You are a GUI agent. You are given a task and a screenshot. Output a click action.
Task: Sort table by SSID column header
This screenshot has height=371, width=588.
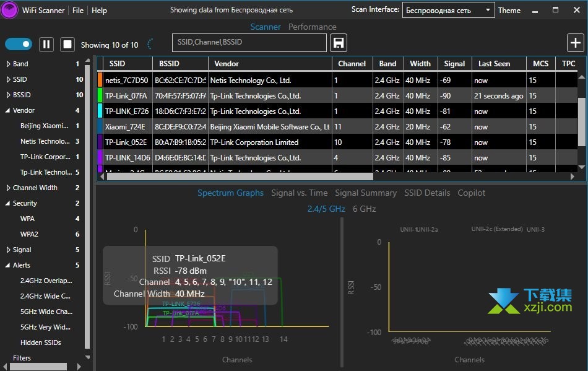tap(128, 64)
